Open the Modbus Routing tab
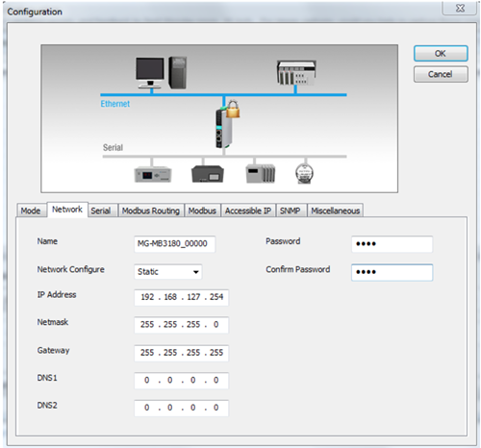Image resolution: width=481 pixels, height=448 pixels. point(151,211)
